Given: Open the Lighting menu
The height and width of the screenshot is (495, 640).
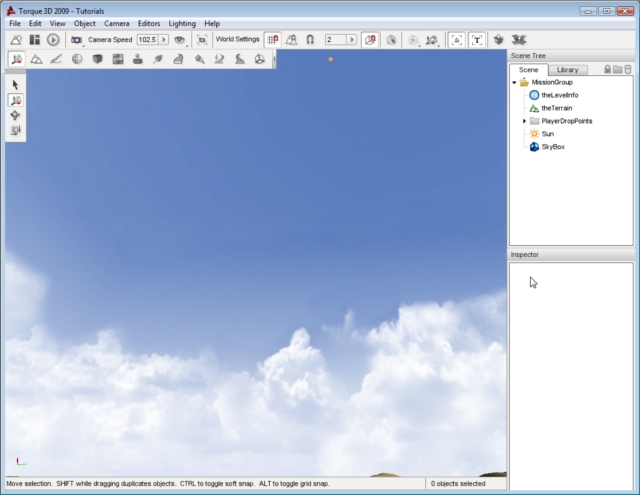Looking at the screenshot, I should tap(182, 23).
